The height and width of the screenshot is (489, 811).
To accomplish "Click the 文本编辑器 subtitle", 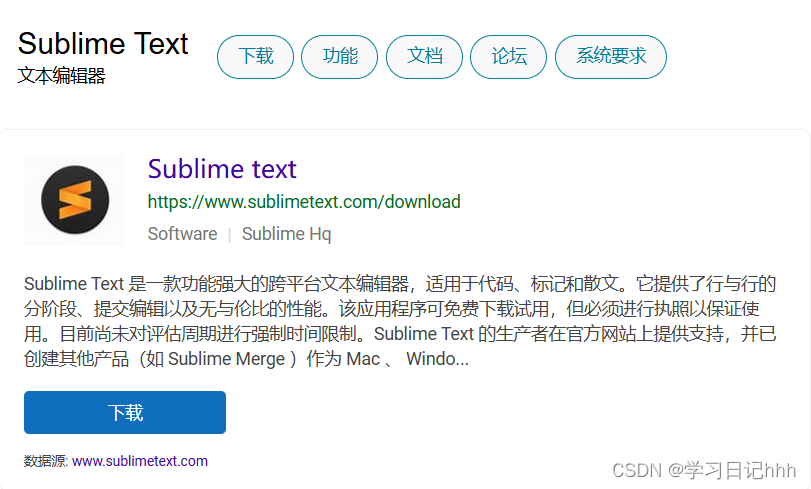I will (61, 76).
